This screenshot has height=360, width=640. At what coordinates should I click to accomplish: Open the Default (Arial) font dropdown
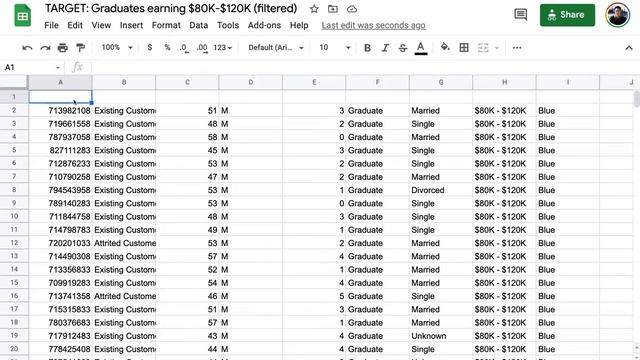276,48
